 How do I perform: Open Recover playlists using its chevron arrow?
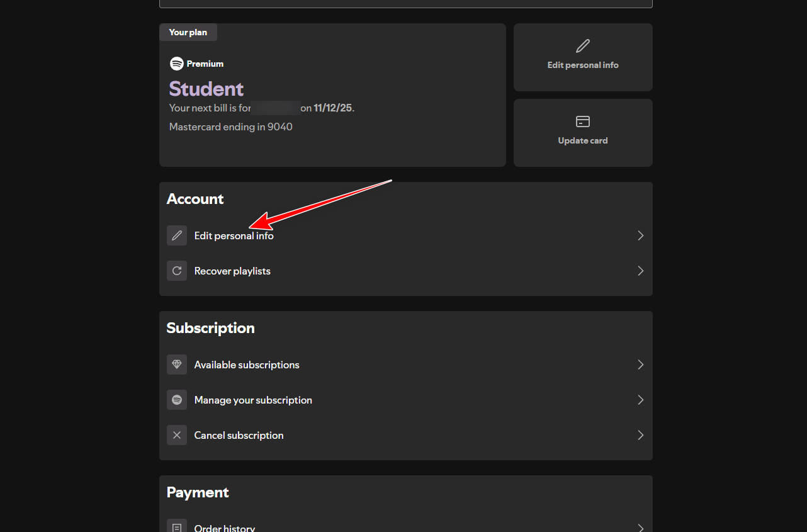click(640, 270)
